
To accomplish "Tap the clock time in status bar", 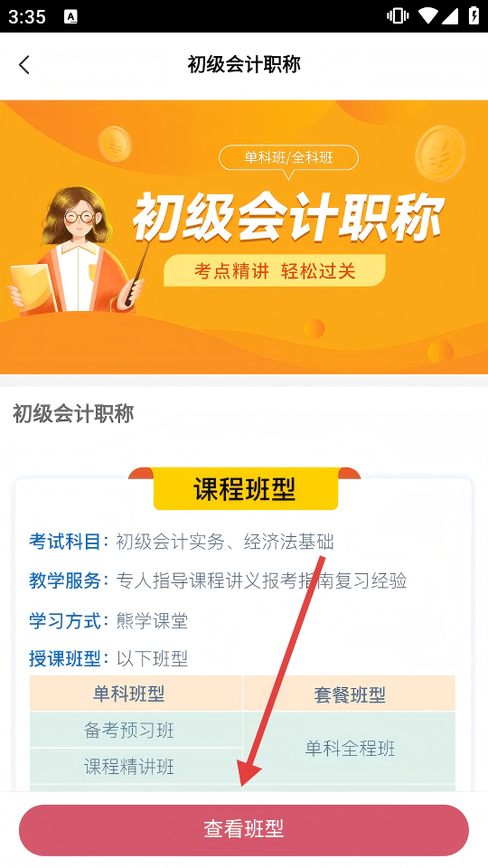I will tap(26, 16).
